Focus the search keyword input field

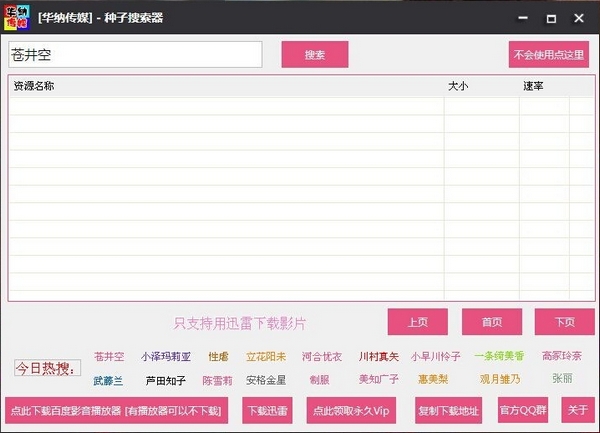point(134,55)
